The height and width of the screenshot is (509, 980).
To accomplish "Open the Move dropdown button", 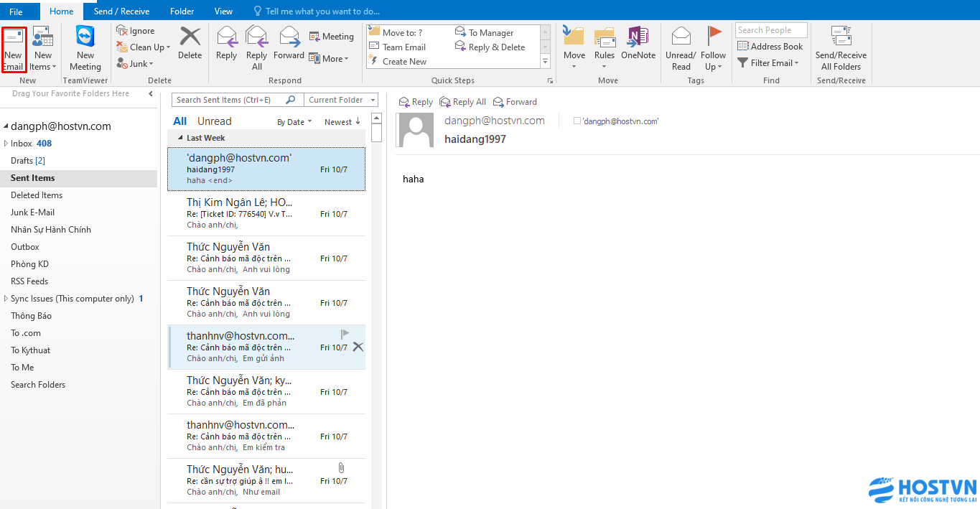I will (574, 49).
